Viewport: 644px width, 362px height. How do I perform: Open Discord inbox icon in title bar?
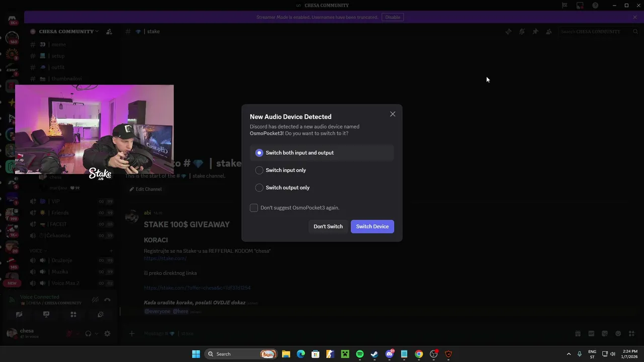pyautogui.click(x=580, y=6)
